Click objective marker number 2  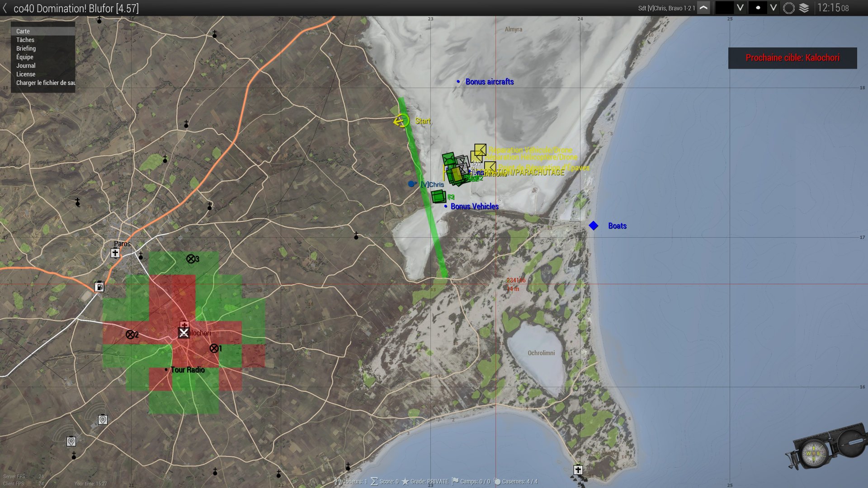130,334
